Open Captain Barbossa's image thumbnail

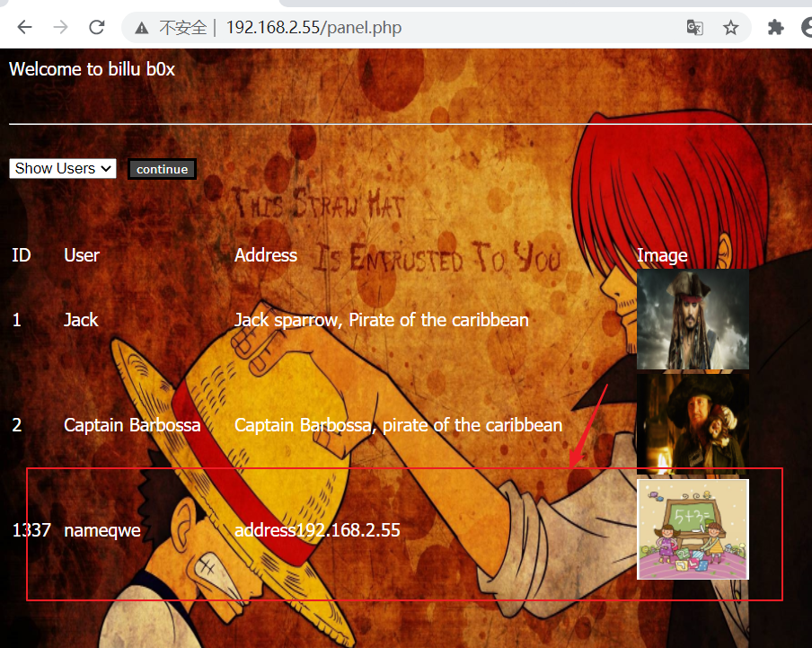(693, 423)
